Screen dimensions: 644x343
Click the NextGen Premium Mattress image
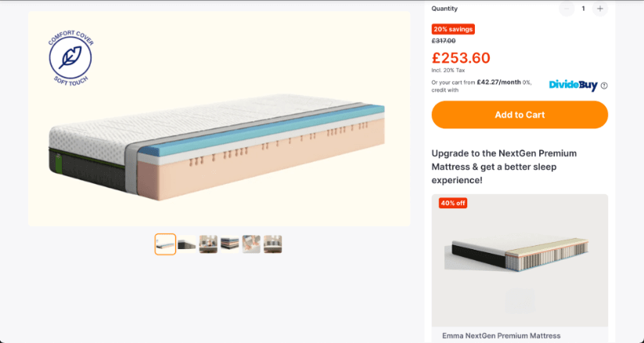(x=519, y=255)
